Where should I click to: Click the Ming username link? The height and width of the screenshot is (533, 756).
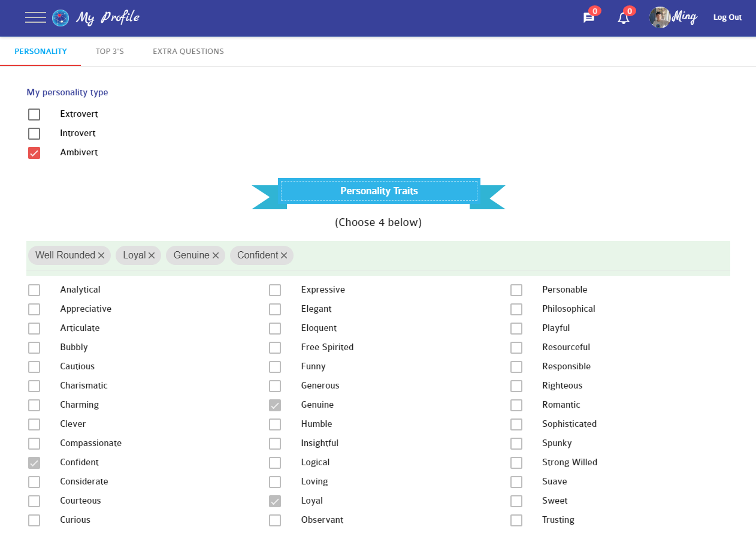(x=685, y=17)
